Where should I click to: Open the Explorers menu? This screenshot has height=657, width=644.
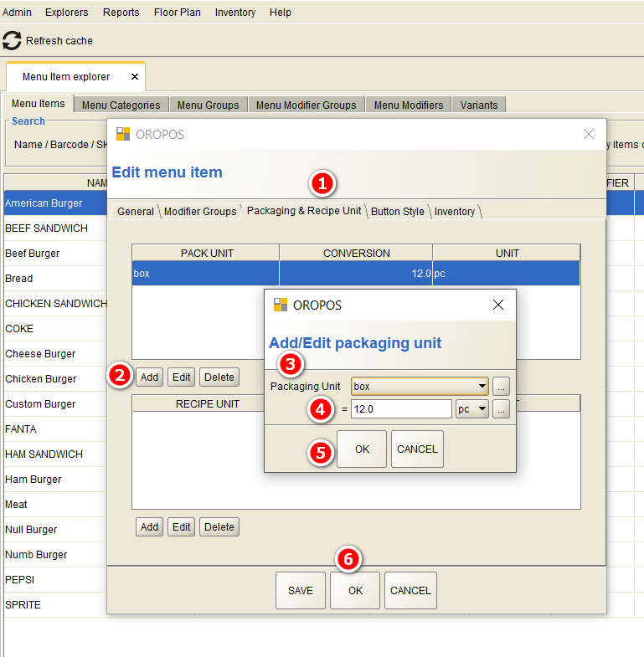pyautogui.click(x=67, y=13)
